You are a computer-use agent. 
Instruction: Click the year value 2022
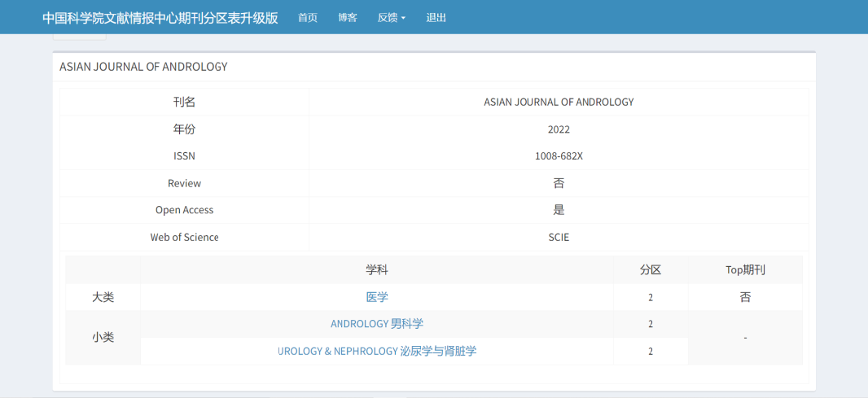tap(559, 129)
